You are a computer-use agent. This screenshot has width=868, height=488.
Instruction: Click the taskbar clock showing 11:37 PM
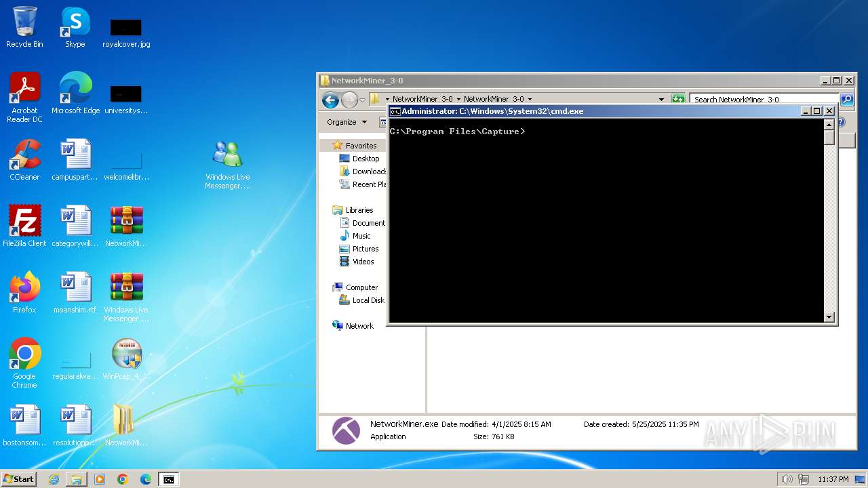[833, 479]
